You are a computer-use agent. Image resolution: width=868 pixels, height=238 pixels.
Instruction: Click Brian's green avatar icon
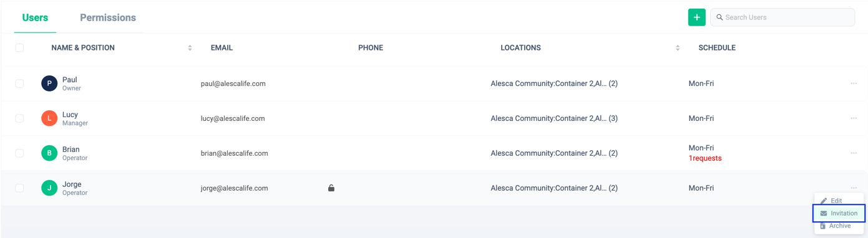[49, 153]
